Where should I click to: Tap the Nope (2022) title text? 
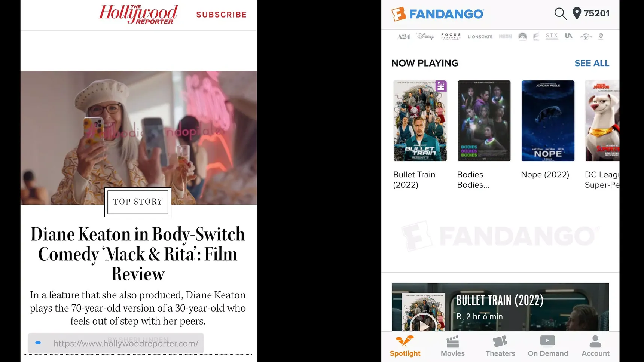[545, 175]
